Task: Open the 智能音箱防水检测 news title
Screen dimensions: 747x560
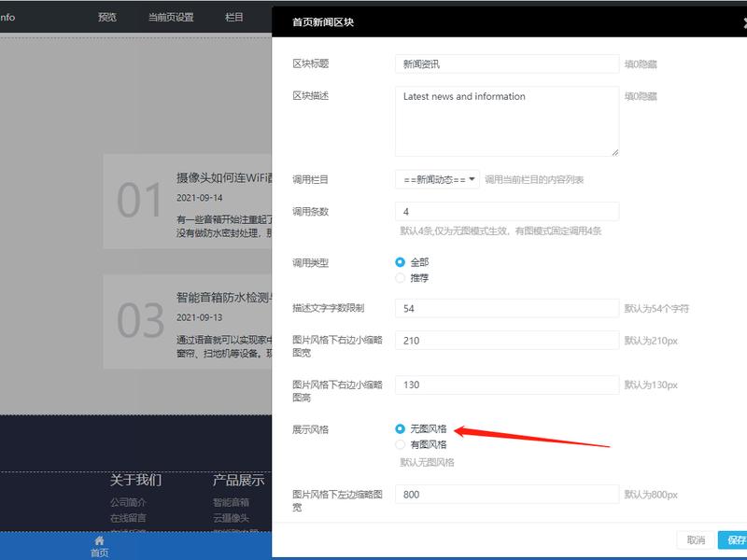Action: point(224,298)
